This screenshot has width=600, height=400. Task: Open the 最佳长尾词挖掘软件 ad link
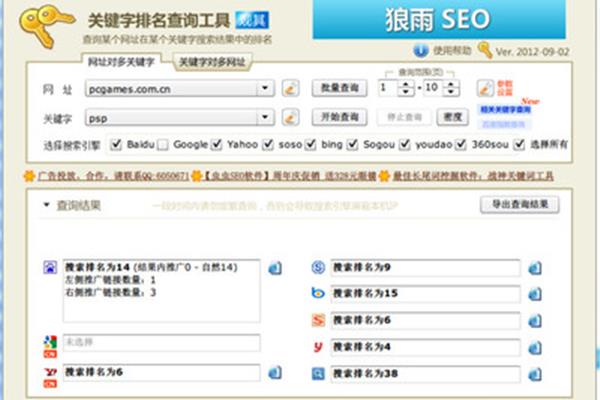point(473,176)
